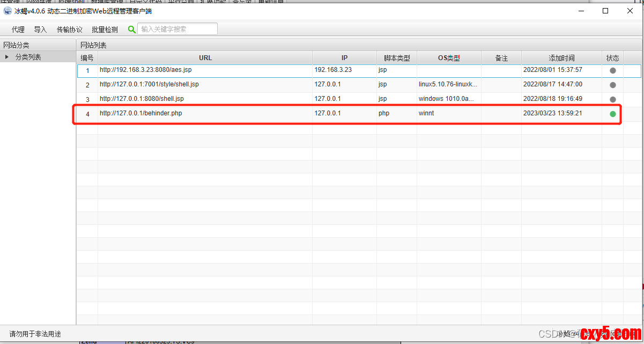The image size is (644, 344).
Task: Click green status dot for behinder.php
Action: [x=612, y=114]
